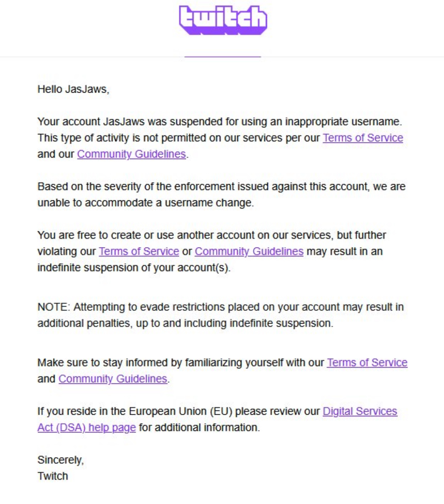
Task: Open Community Guidelines link before 'may result in an'
Action: tap(249, 251)
